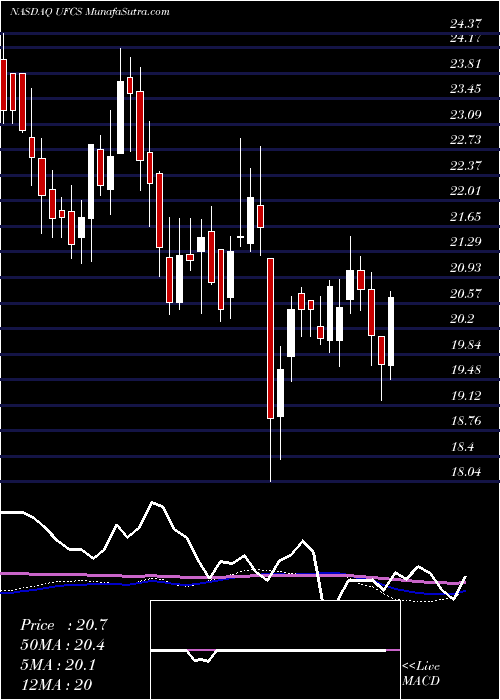Viewport: 500px width, 700px height.
Task: Click the 21.65 price axis label
Action: [465, 217]
